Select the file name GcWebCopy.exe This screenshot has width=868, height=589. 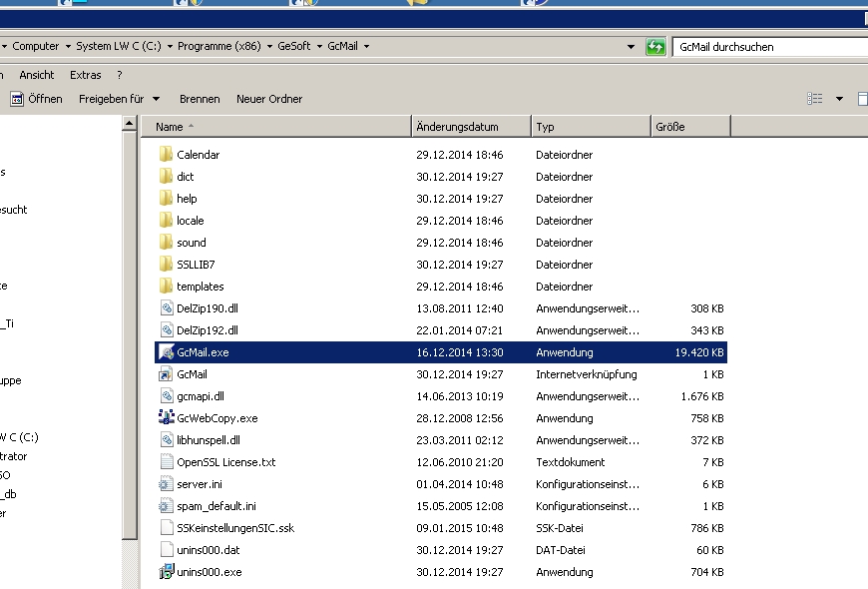pos(217,418)
